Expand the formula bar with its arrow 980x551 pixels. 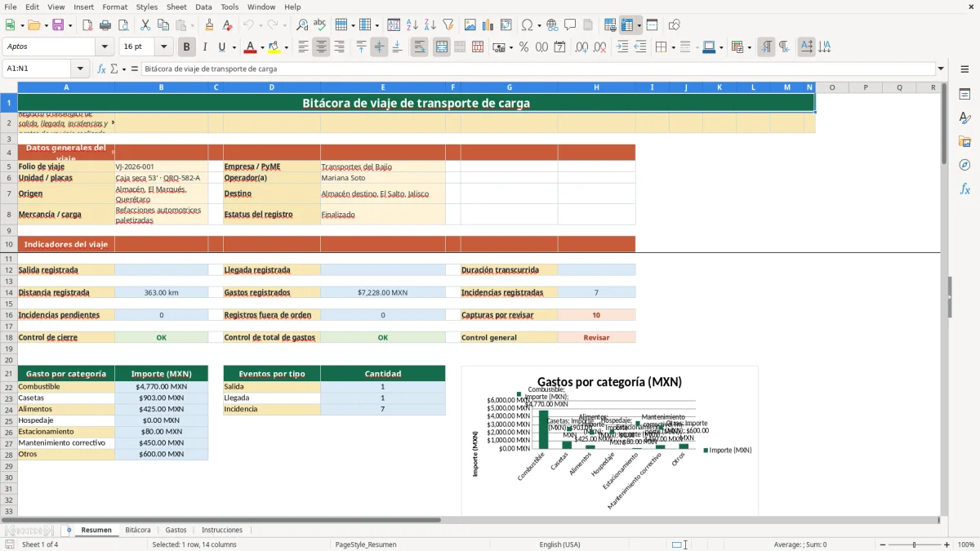941,69
